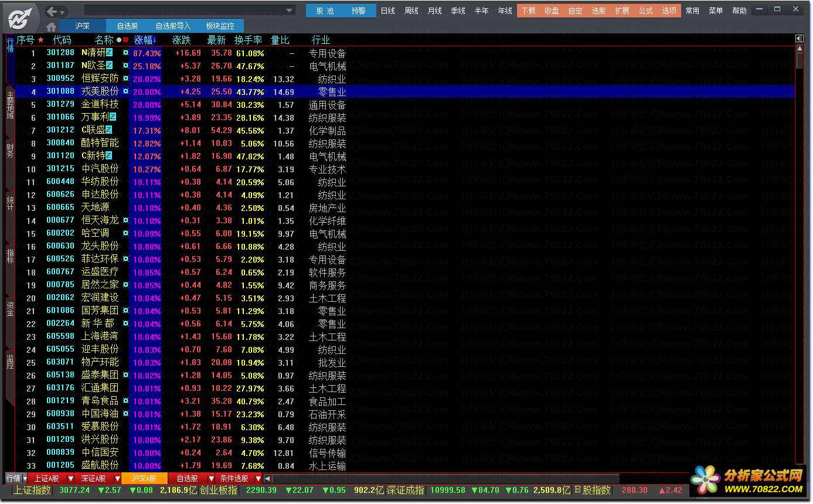Click the Z badge on C新特
The image size is (813, 504).
(x=109, y=155)
